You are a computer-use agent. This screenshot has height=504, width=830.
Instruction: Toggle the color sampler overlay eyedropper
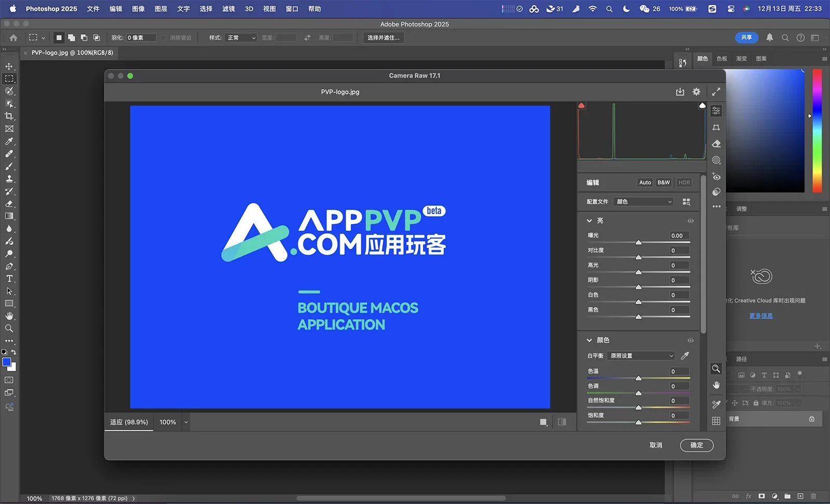pyautogui.click(x=716, y=404)
